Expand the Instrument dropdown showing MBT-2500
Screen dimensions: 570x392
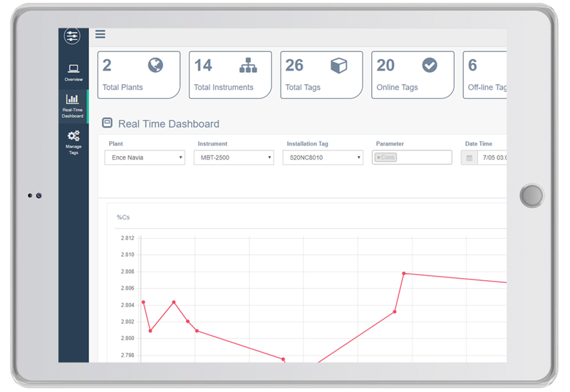(234, 158)
